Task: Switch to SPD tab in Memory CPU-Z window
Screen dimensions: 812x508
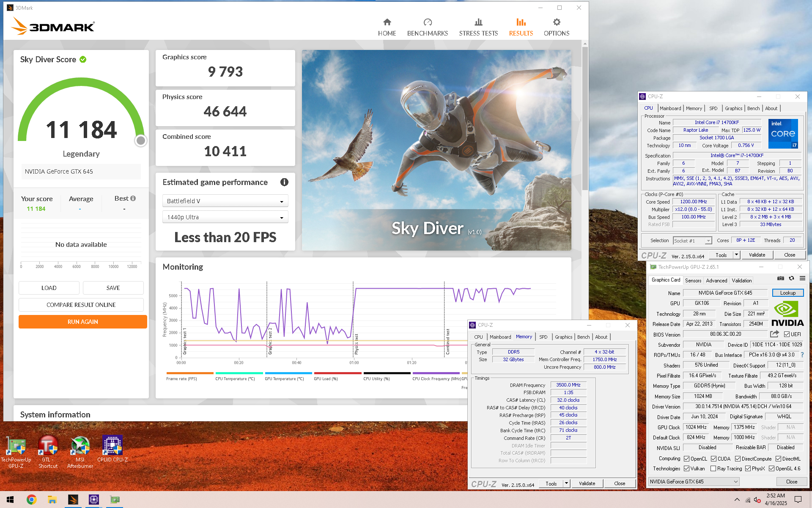Action: tap(543, 337)
